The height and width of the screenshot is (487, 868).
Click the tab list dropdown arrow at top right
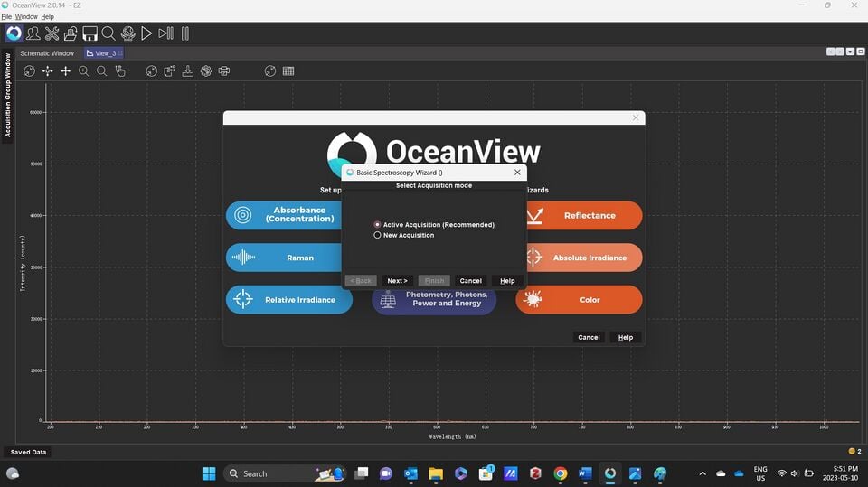point(850,52)
